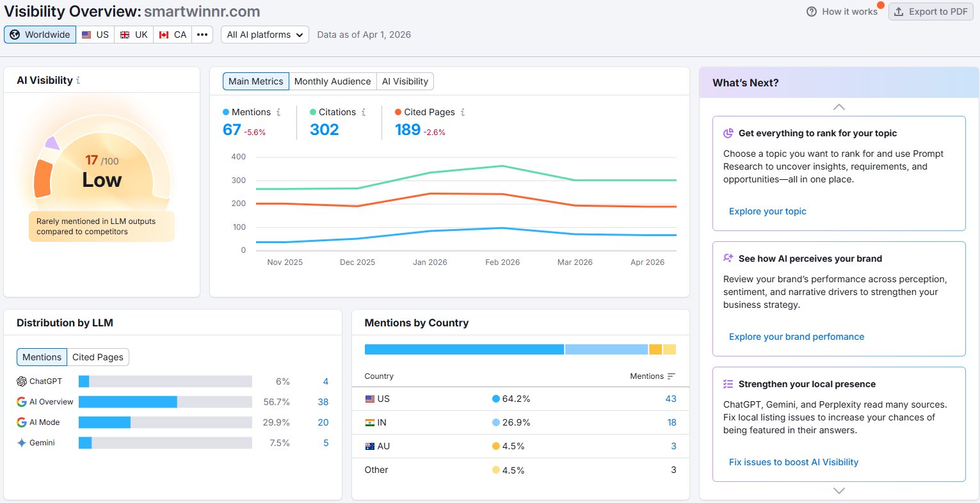Collapse What's Next with the up chevron
980x503 pixels.
pyautogui.click(x=839, y=107)
